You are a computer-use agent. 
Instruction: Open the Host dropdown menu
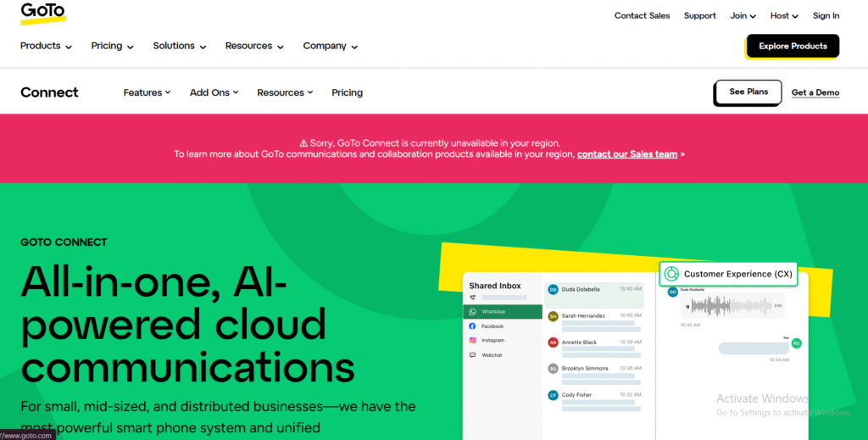tap(784, 15)
